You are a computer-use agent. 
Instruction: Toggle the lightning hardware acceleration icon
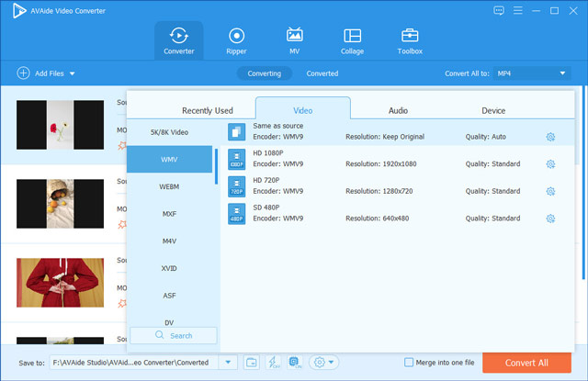(x=273, y=363)
